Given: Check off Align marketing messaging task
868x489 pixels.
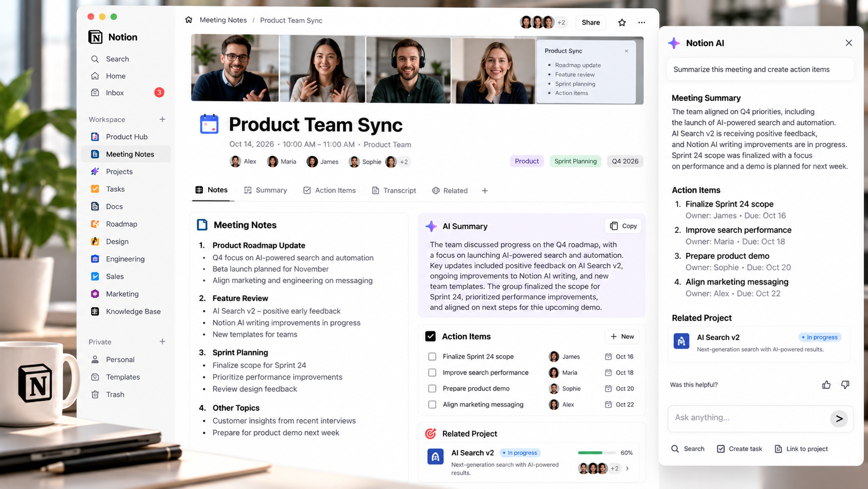Looking at the screenshot, I should (x=432, y=404).
